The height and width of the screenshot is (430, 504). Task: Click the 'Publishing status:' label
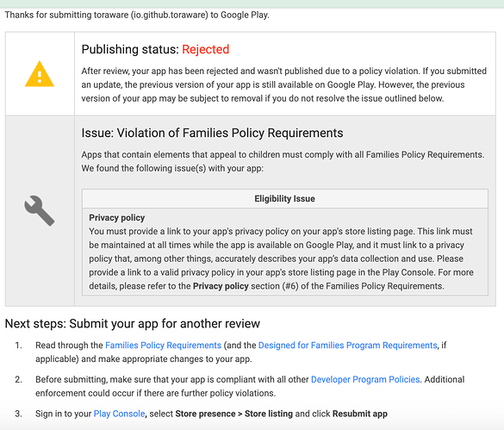click(x=130, y=49)
